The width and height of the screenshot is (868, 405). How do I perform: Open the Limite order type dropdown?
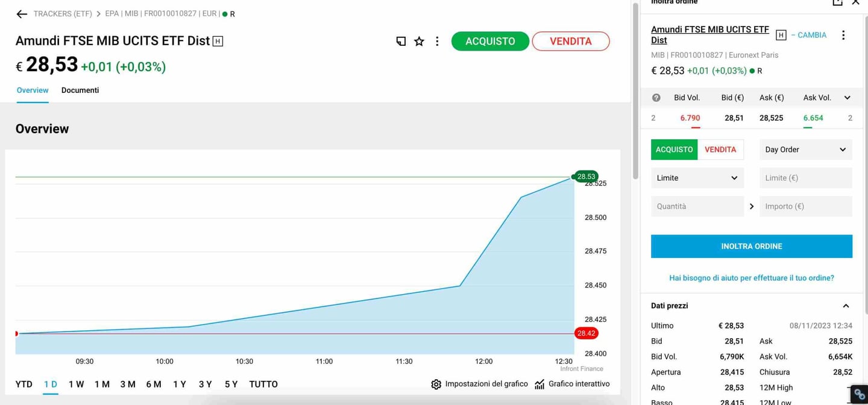697,178
